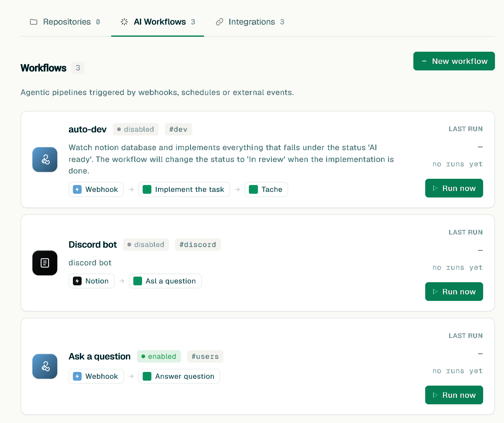Screen dimensions: 504x423
Task: Click the Repositories folder icon
Action: pos(34,22)
